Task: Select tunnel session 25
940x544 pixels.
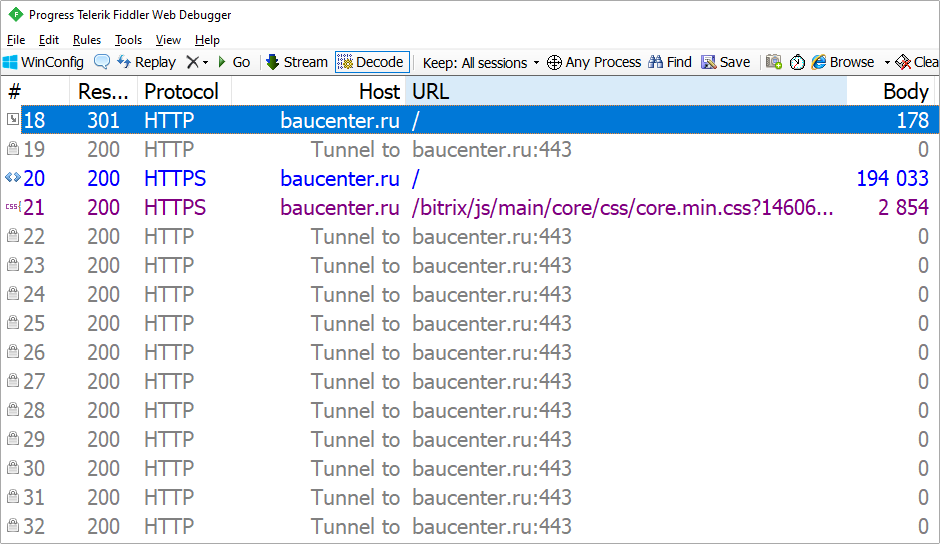Action: [x=470, y=323]
